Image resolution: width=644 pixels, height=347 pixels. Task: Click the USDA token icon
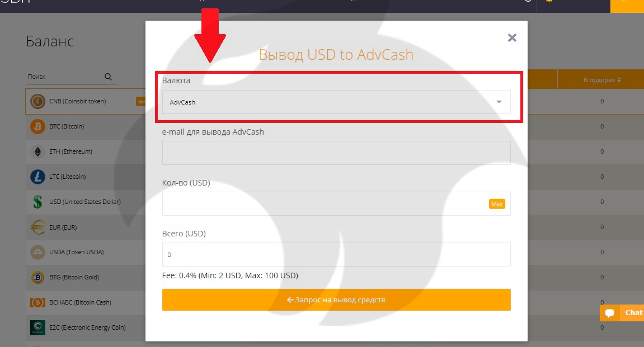[x=37, y=253]
